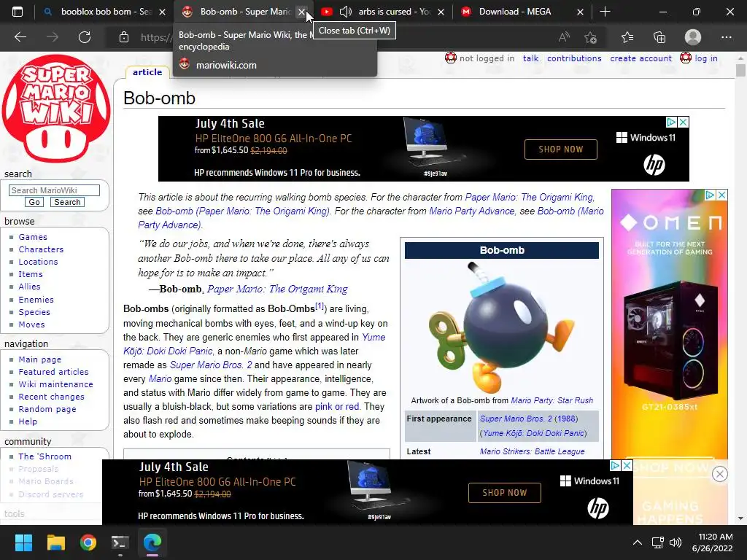Open Mario Party: Star Rush link

552,400
